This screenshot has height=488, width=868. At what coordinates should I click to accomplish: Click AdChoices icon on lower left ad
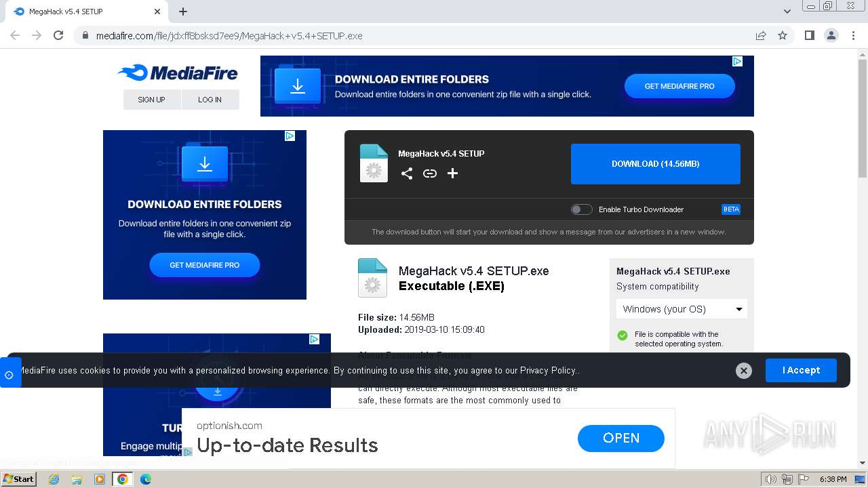pyautogui.click(x=314, y=340)
